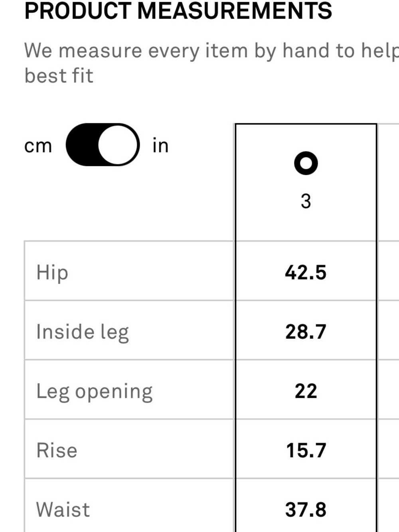Click the Hip value 42.5
Viewport: 399px width, 532px height.
point(306,273)
